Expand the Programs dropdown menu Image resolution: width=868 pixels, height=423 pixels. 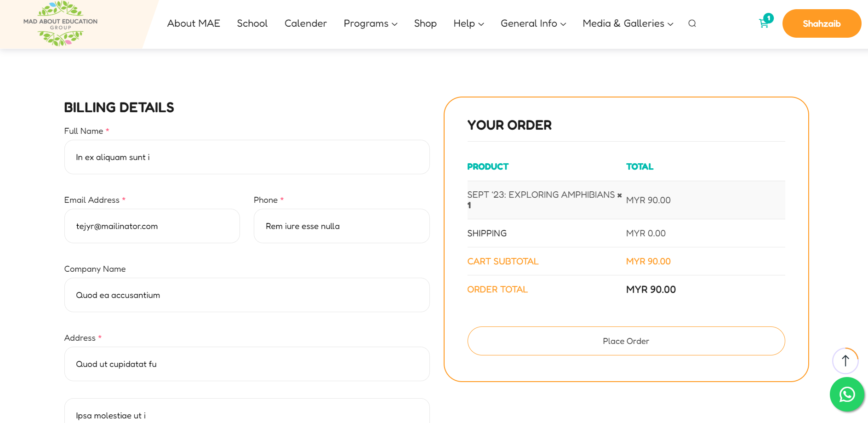[x=371, y=23]
